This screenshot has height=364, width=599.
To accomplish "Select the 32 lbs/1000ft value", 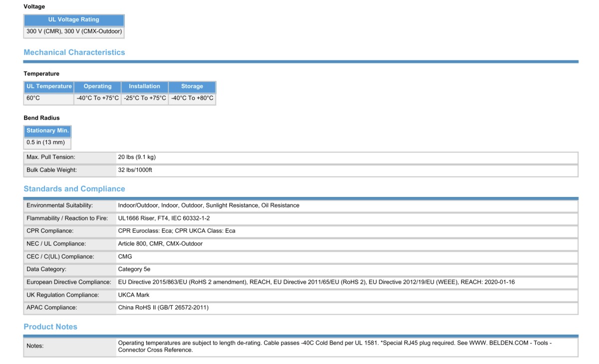I will coord(135,170).
